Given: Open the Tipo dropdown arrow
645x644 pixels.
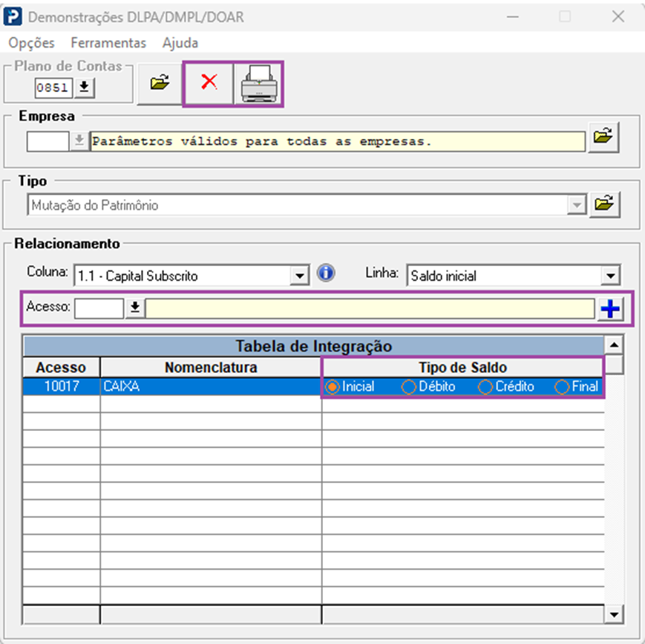Looking at the screenshot, I should click(577, 205).
